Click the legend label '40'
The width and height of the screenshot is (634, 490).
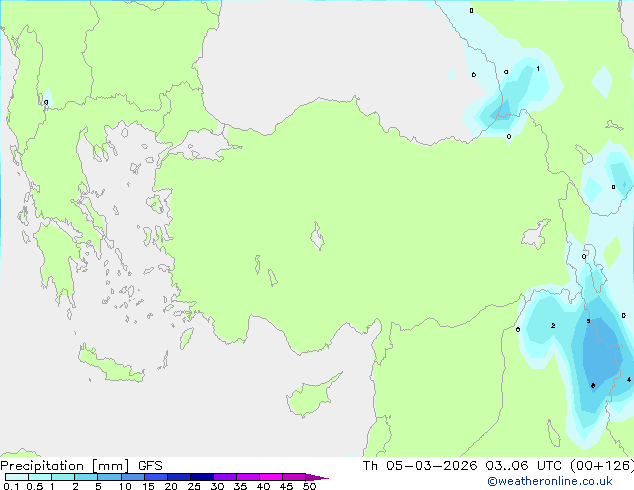click(x=263, y=486)
